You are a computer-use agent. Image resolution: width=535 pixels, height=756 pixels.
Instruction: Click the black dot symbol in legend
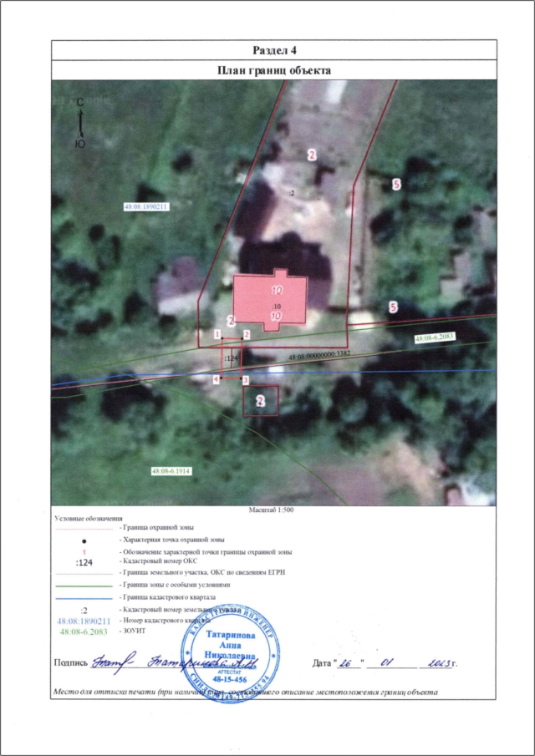click(84, 541)
